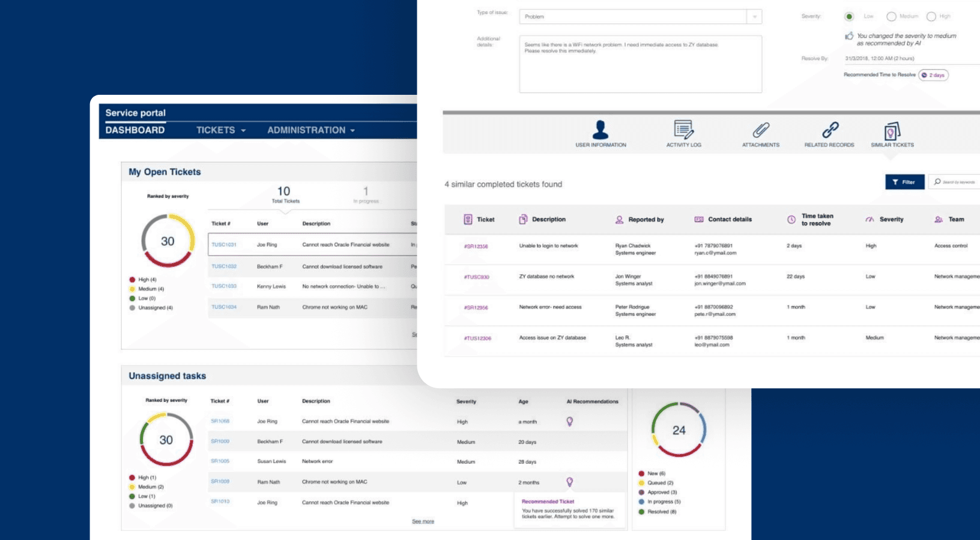This screenshot has width=980, height=540.
Task: Click the Unassigned tasks donut chart showing 30
Action: (166, 440)
